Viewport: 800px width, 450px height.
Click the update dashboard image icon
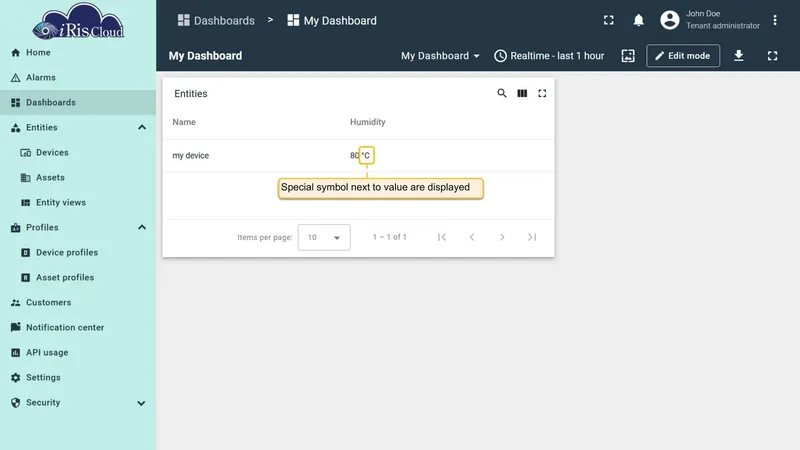tap(628, 56)
